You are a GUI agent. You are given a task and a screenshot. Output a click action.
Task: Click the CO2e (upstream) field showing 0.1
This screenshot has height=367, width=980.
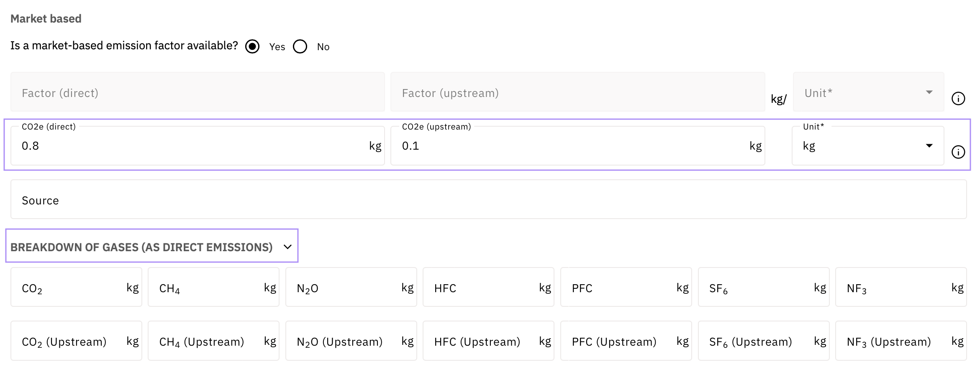[x=573, y=146]
